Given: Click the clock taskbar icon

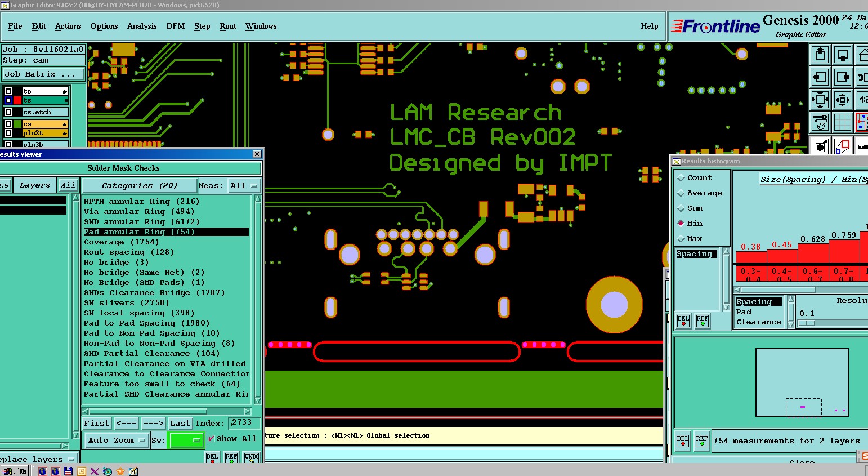Looking at the screenshot, I should (82, 471).
